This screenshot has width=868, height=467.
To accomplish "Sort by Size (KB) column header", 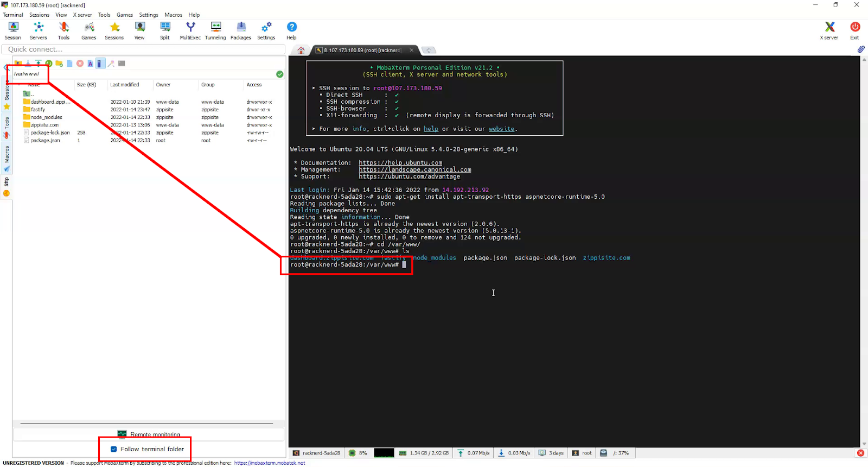I will coord(90,85).
